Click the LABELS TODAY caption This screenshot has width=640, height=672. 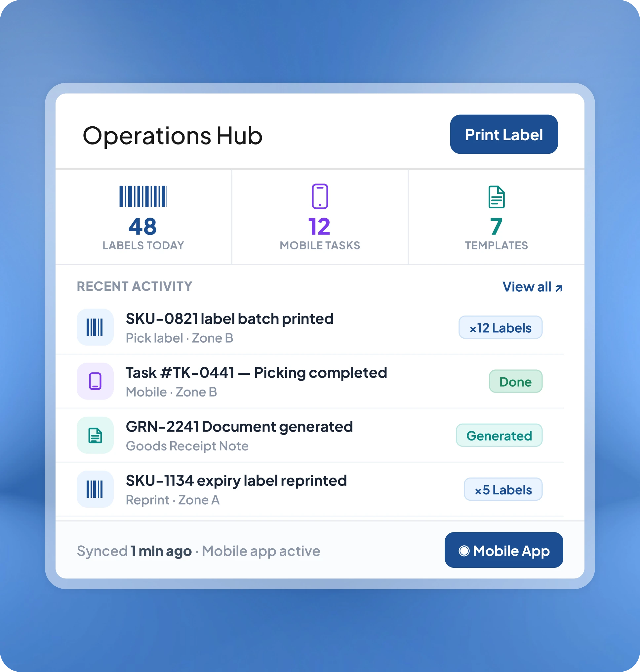click(143, 245)
